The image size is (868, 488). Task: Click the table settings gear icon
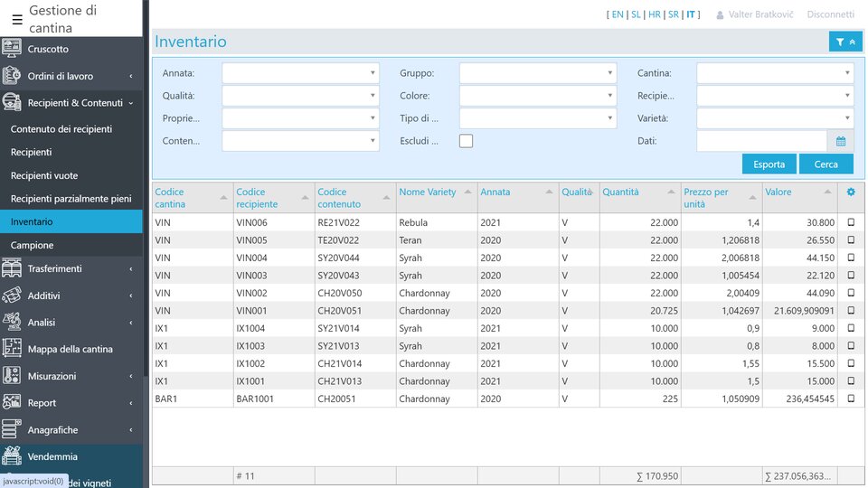coord(850,192)
